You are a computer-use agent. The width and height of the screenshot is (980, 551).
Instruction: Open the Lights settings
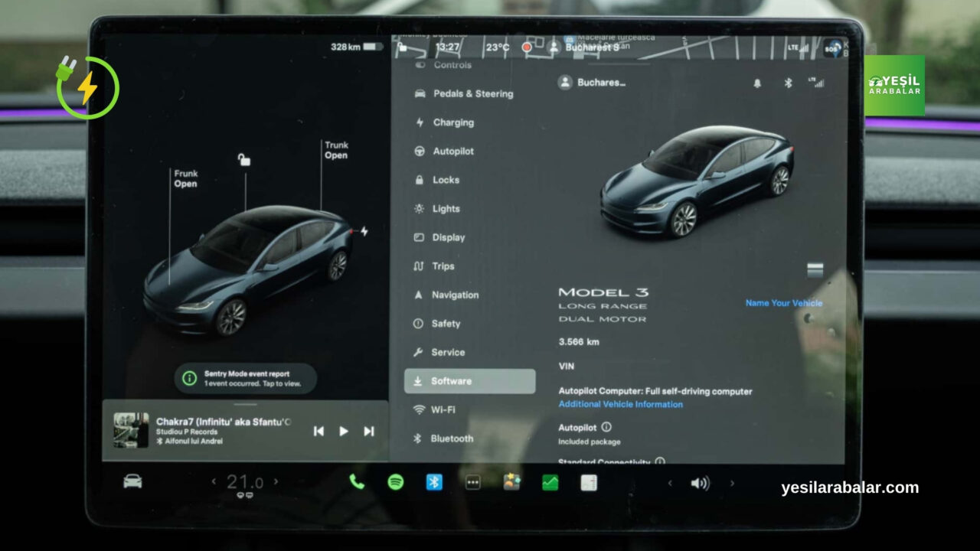(x=436, y=209)
